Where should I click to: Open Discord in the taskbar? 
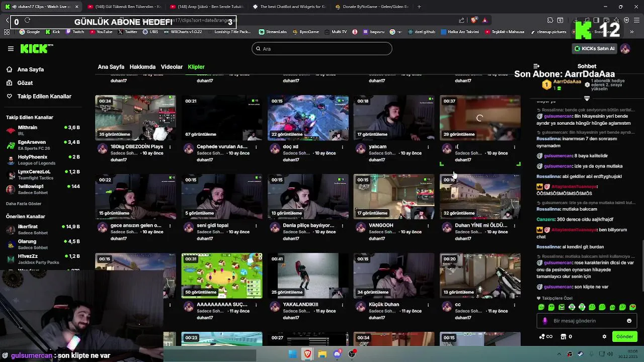coord(337,354)
